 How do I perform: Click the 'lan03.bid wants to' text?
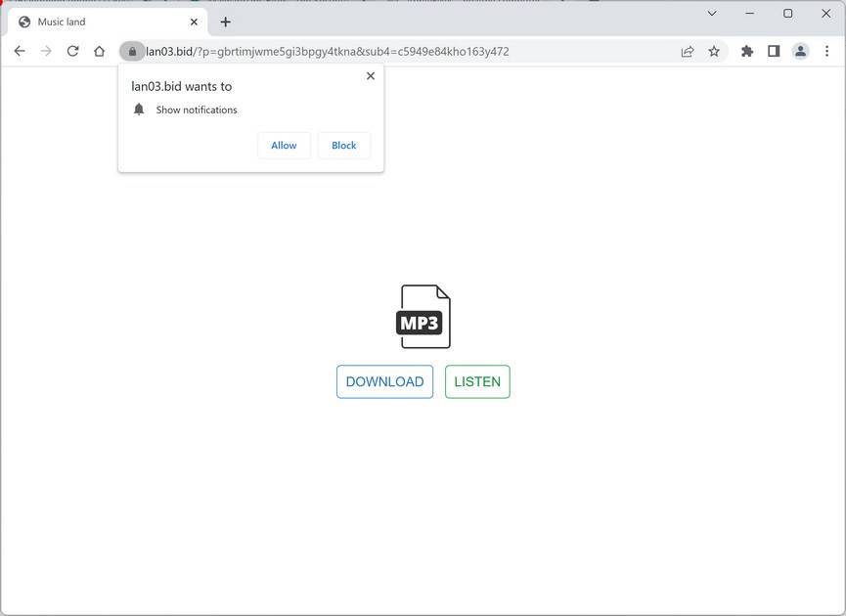182,86
